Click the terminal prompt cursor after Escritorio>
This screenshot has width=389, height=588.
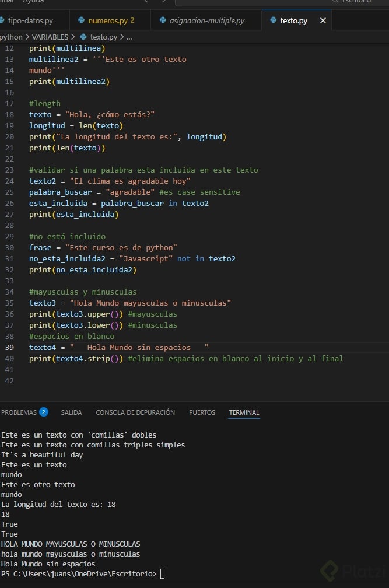coord(162,574)
